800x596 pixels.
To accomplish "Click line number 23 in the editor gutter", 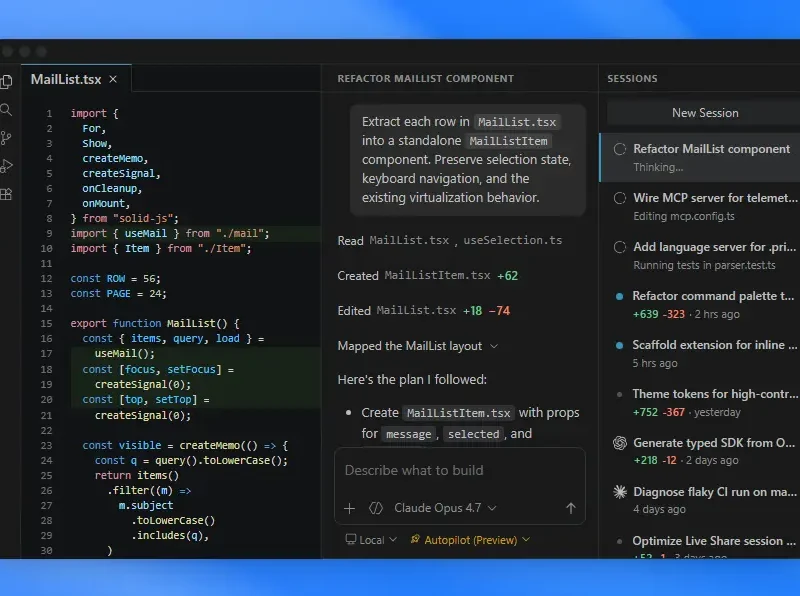I will [x=46, y=445].
